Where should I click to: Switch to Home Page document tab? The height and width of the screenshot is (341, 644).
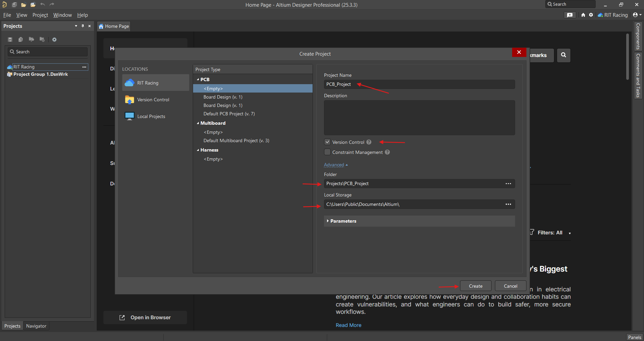click(114, 26)
